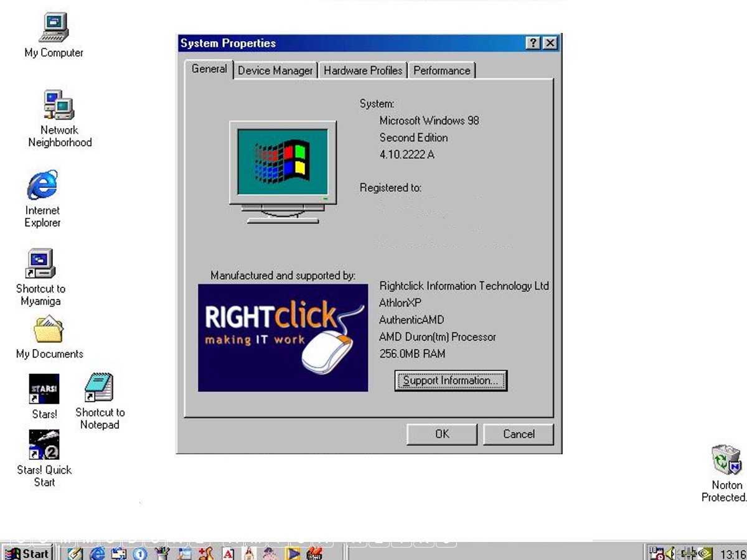The height and width of the screenshot is (560, 747).
Task: Launch Internet Explorer from the desktop
Action: click(42, 185)
